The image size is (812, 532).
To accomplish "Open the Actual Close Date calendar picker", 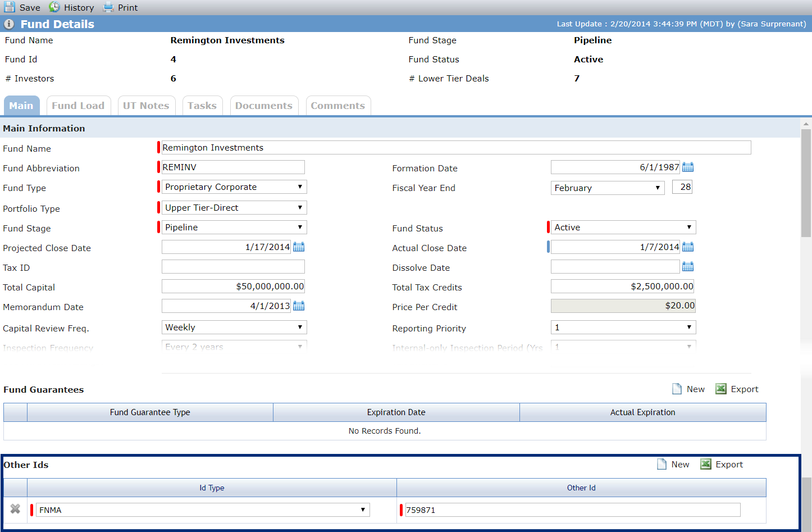I will pos(688,247).
